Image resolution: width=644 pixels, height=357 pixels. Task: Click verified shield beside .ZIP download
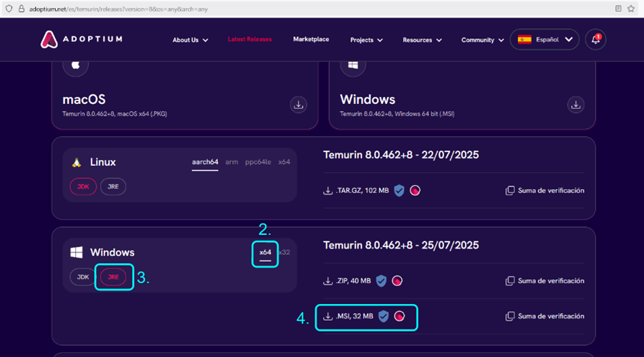(381, 281)
